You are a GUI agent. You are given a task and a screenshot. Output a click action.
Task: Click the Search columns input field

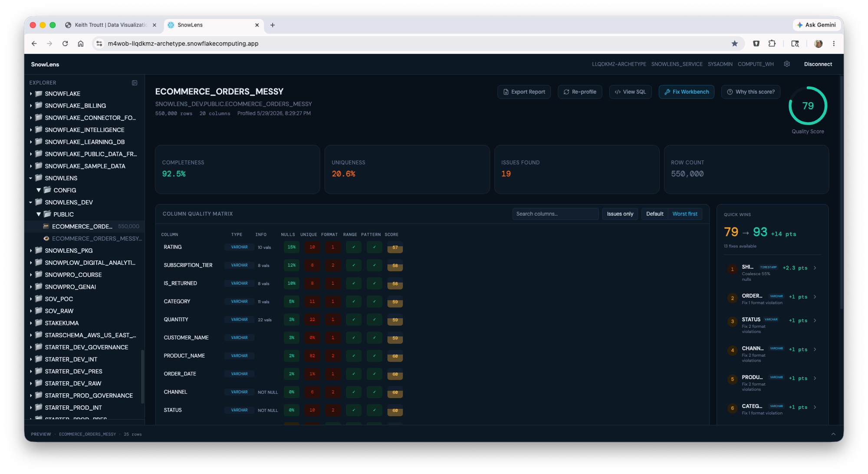(x=555, y=214)
